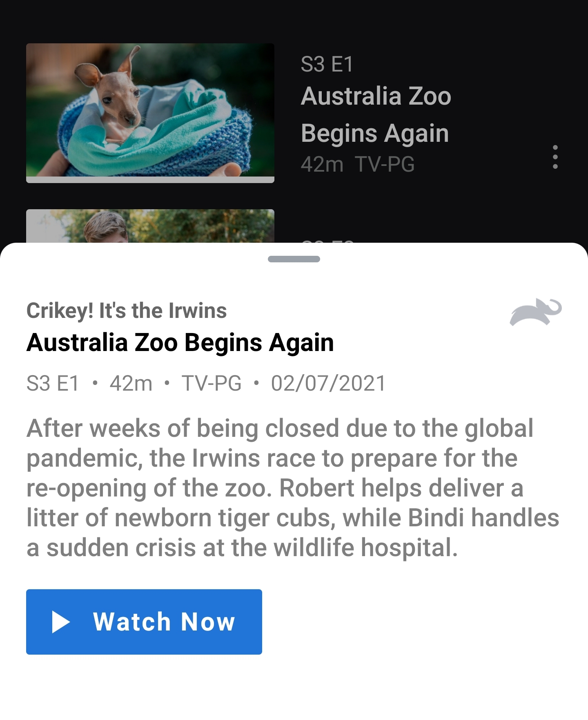The image size is (588, 720).
Task: Click the episode description paragraph
Action: 293,488
